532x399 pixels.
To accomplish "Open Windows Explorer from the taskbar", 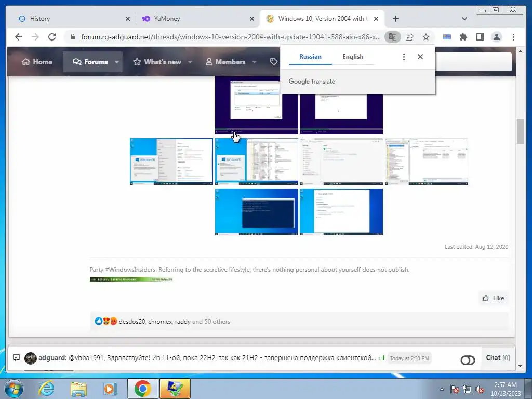I will point(78,389).
